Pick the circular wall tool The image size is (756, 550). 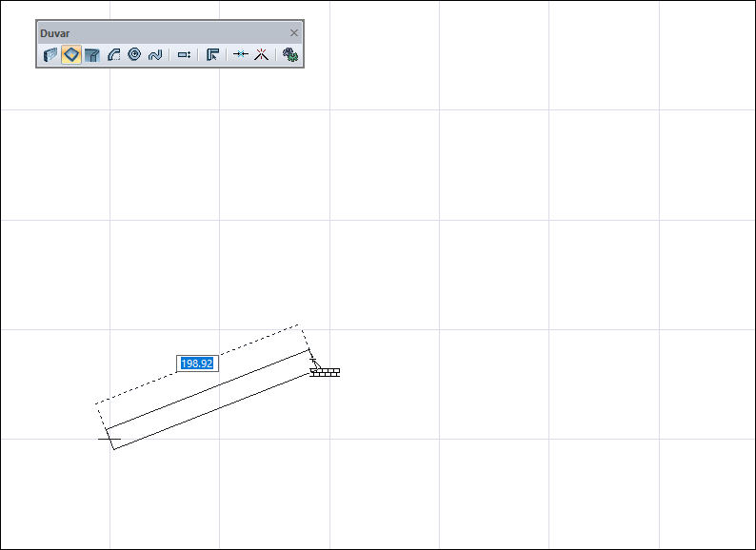(x=134, y=54)
